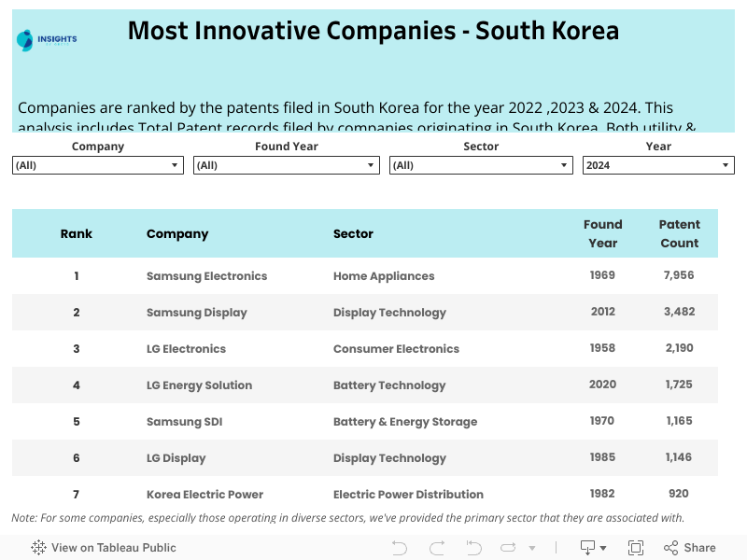Click found year 1982
Screen dimensions: 747x560
point(602,494)
